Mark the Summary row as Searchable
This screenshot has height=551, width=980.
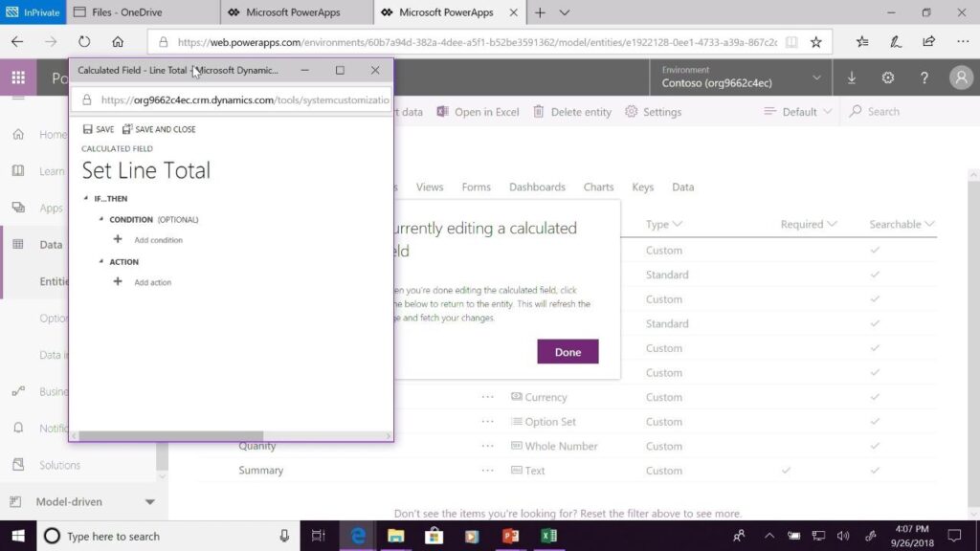pos(876,470)
